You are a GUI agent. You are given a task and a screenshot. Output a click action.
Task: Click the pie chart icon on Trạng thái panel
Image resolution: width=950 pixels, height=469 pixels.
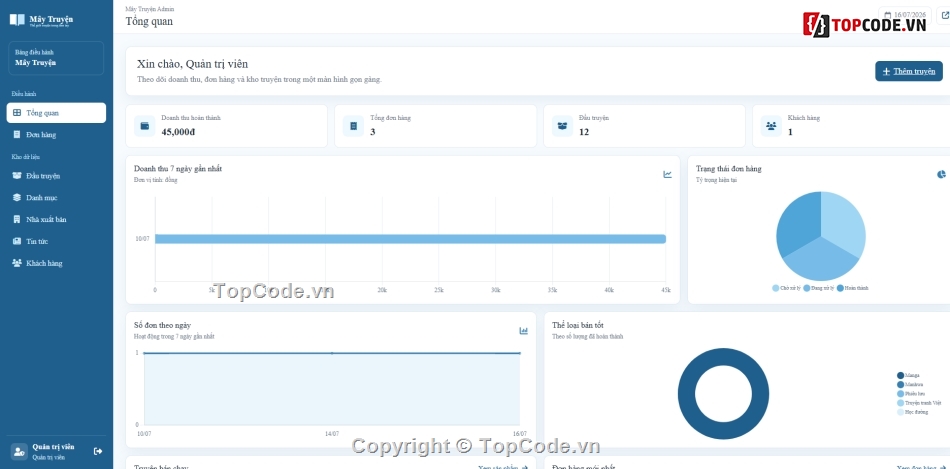pyautogui.click(x=941, y=175)
